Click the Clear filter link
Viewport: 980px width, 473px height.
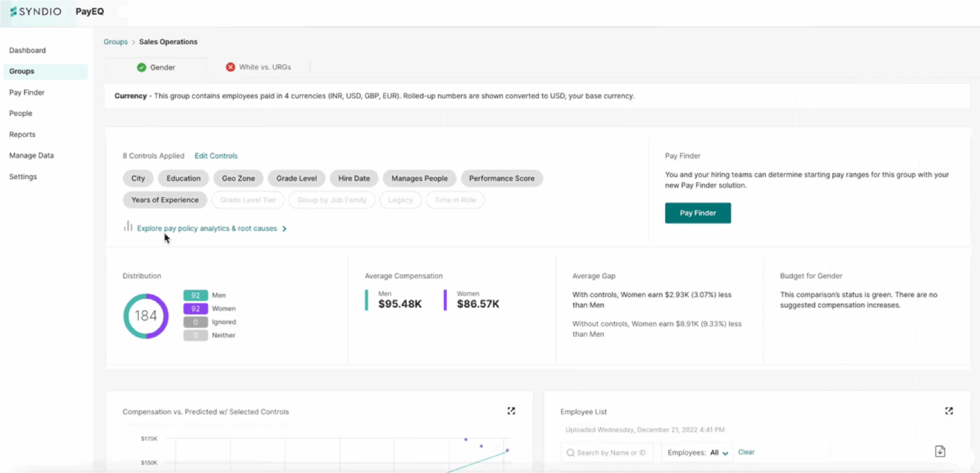click(x=746, y=452)
